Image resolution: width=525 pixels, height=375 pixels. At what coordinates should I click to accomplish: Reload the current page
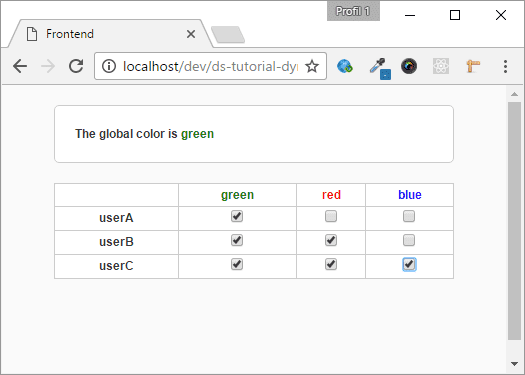coord(76,66)
